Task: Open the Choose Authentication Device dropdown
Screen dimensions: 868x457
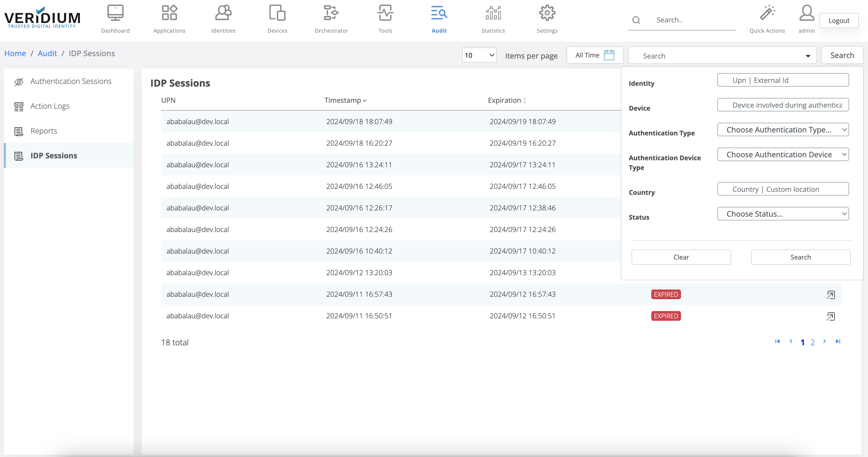Action: [x=782, y=154]
